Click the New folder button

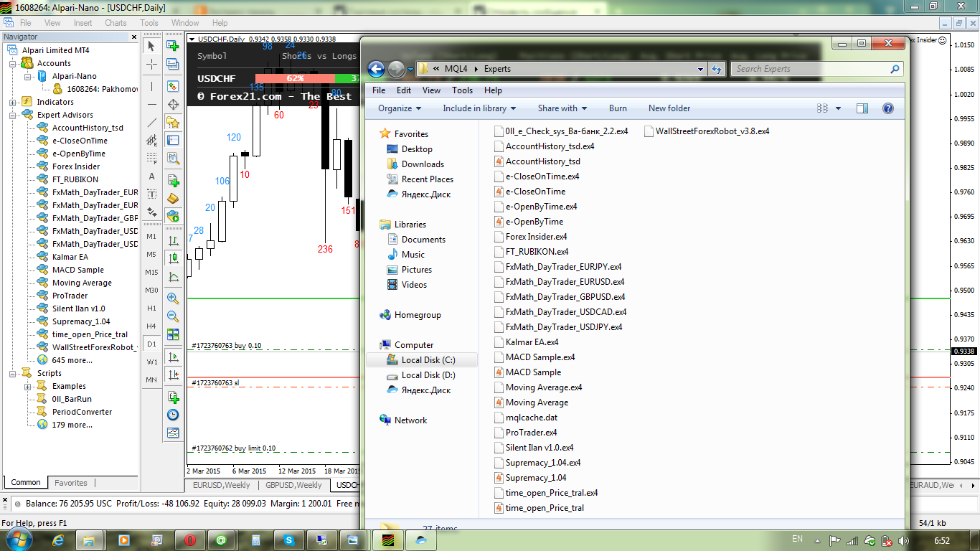(669, 108)
